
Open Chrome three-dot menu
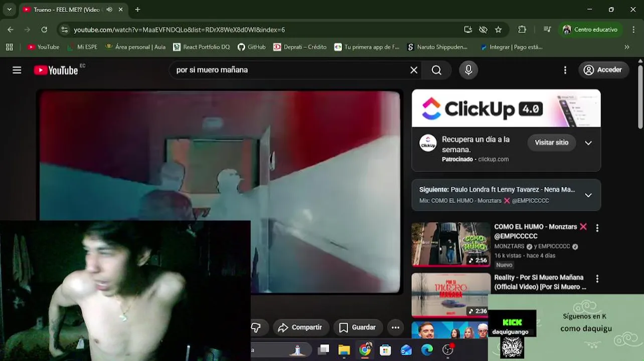pos(634,30)
